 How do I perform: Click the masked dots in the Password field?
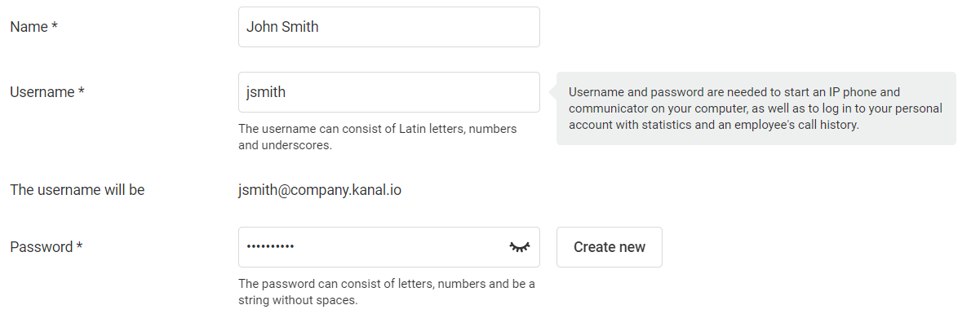point(270,247)
